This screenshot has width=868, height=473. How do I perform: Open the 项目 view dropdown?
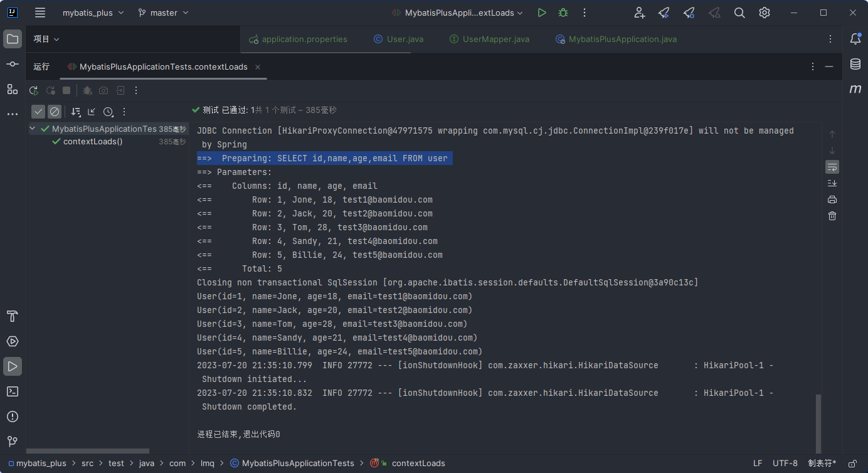tap(46, 39)
